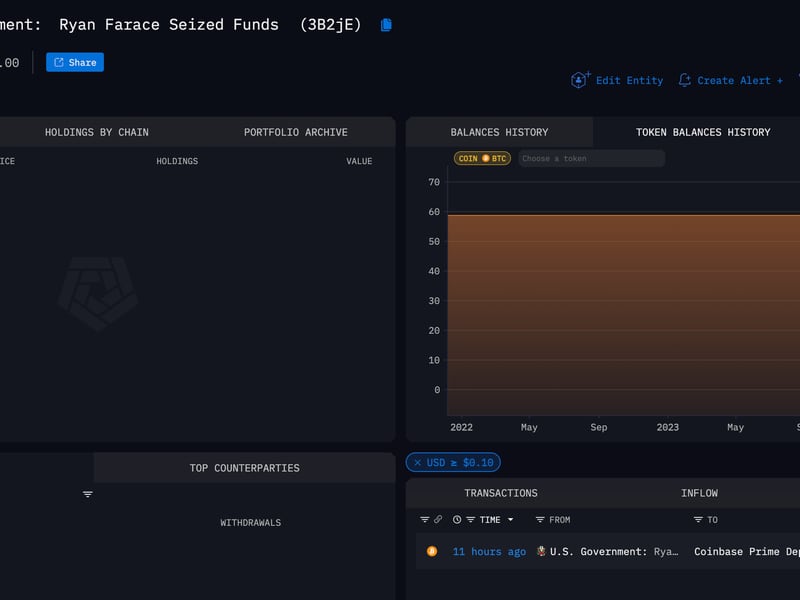Select the Holdings by Chain tab
The image size is (800, 600).
(96, 131)
